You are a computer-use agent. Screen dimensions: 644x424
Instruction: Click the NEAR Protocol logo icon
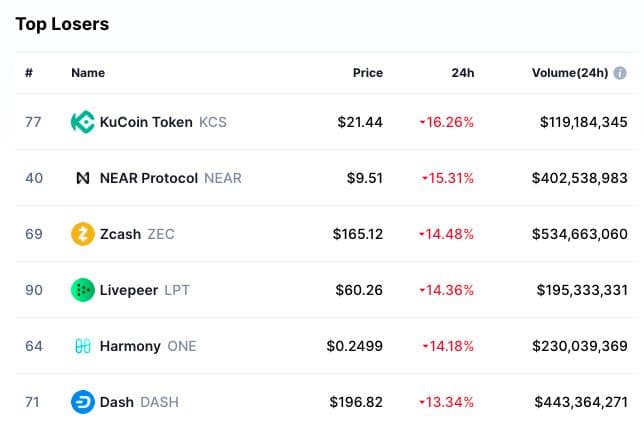(82, 178)
